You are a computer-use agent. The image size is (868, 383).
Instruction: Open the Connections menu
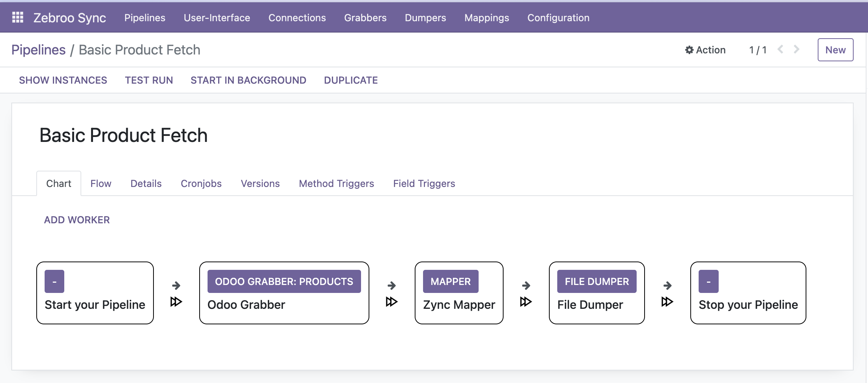(x=297, y=18)
